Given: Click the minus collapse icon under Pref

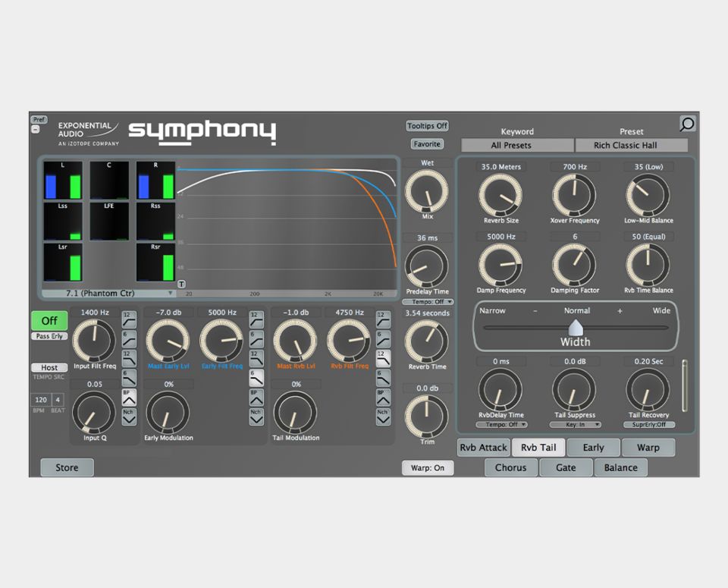Looking at the screenshot, I should pos(35,129).
